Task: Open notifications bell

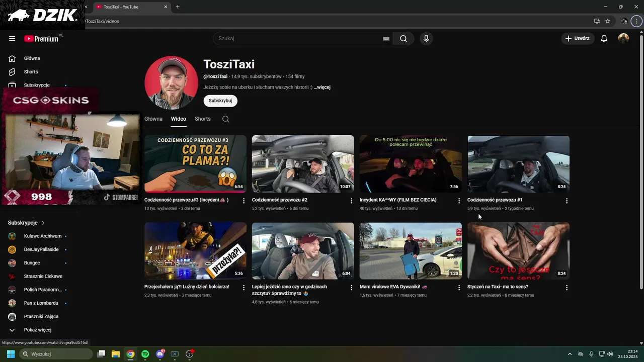Action: 604,39
